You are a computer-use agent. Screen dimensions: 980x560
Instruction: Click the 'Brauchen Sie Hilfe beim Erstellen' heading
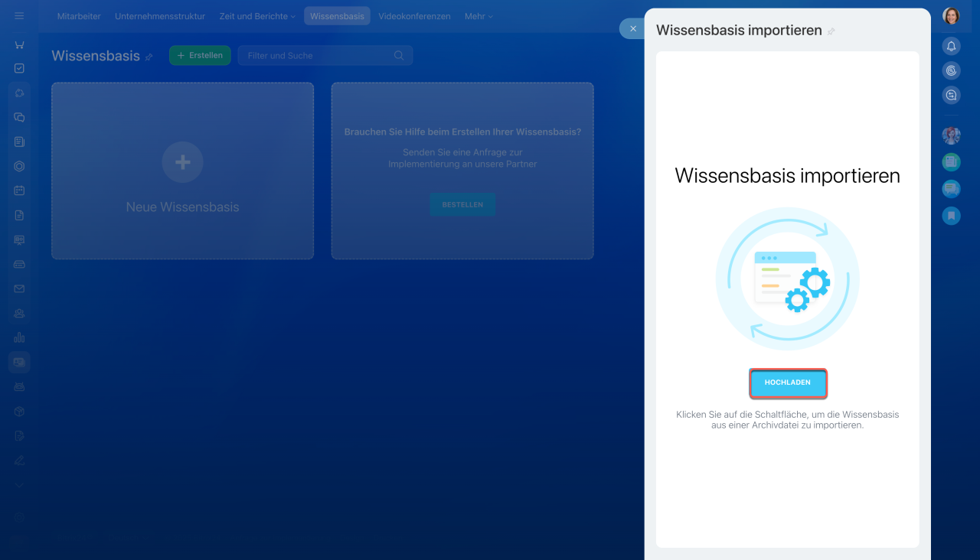point(462,132)
